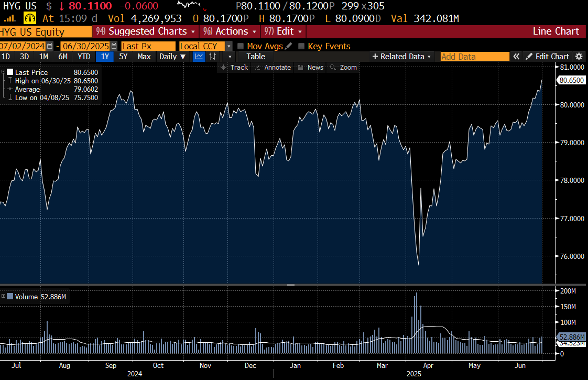The height and width of the screenshot is (380, 588).
Task: Click the Volume series color square
Action: (x=10, y=296)
